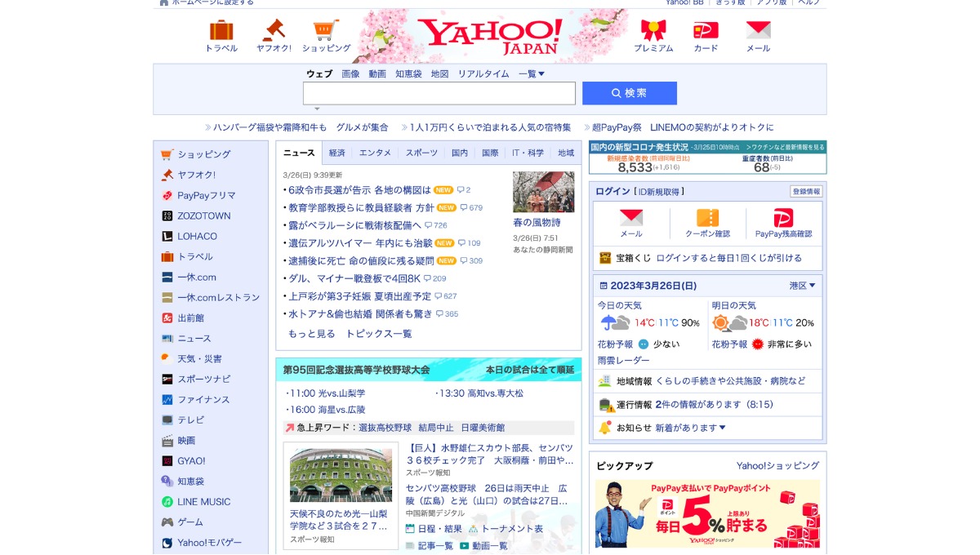980x555 pixels.
Task: Switch to the スポーツ news tab
Action: tap(421, 153)
